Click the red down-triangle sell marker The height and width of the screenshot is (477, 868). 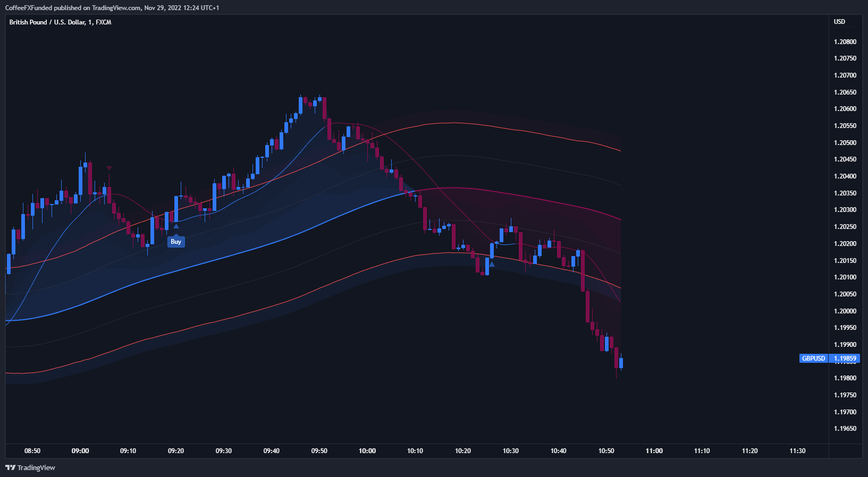109,168
